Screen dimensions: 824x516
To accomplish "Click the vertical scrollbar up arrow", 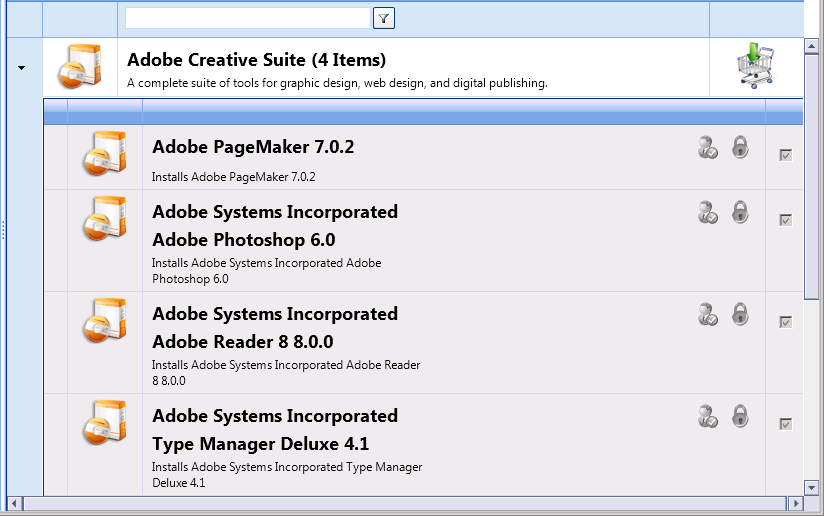I will point(811,47).
